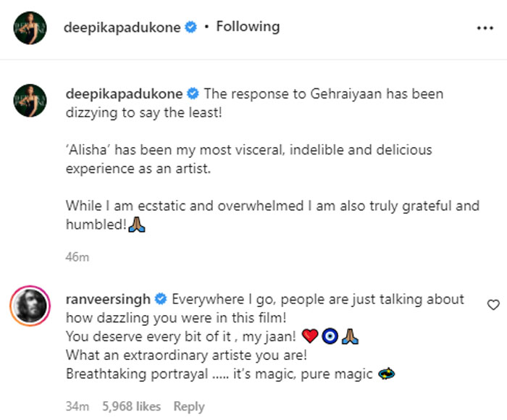Click the 34m comment timestamp
Viewport: 507px width, 420px height.
76,407
